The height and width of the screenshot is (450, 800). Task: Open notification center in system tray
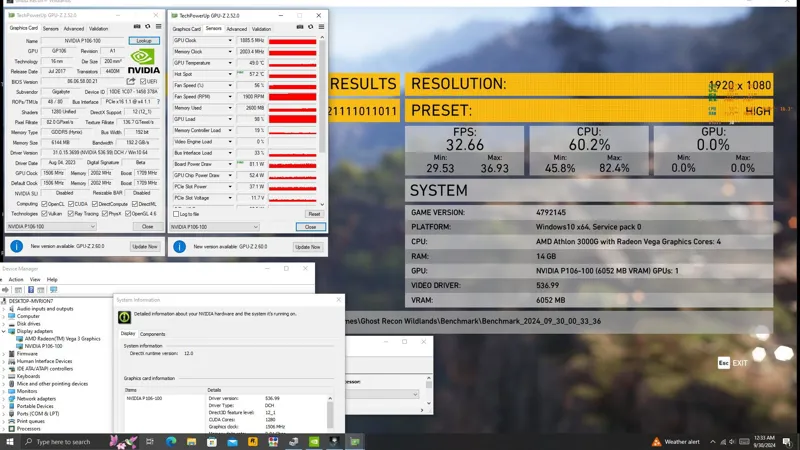pyautogui.click(x=787, y=442)
